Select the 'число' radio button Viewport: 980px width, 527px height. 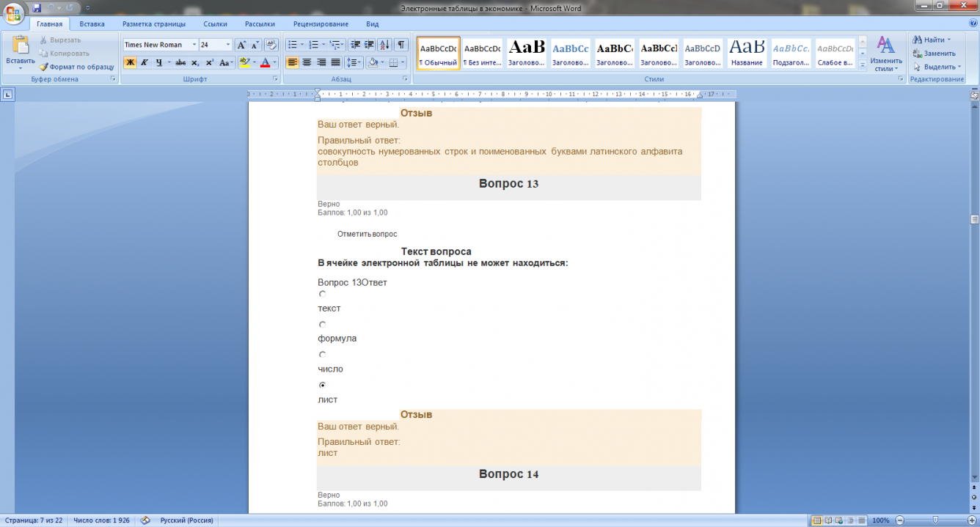[322, 355]
